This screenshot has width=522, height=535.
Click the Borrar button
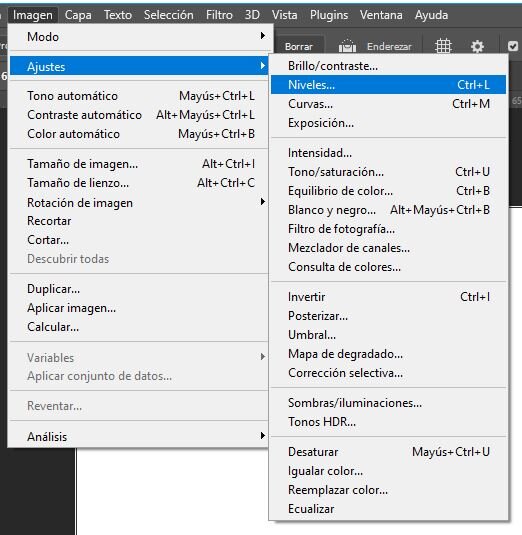pyautogui.click(x=299, y=46)
